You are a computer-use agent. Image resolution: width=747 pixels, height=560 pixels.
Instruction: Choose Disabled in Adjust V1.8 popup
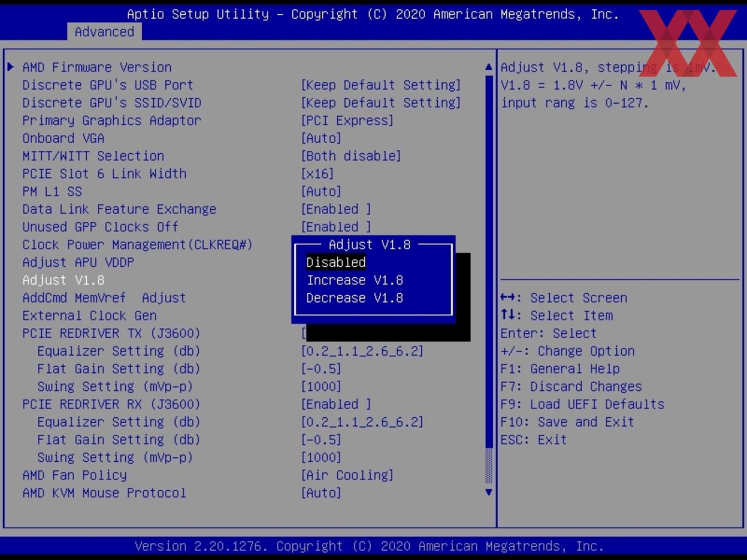click(x=336, y=262)
